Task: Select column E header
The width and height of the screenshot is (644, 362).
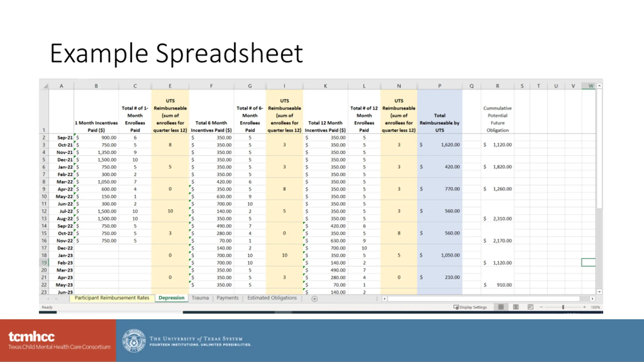Action: [x=170, y=86]
